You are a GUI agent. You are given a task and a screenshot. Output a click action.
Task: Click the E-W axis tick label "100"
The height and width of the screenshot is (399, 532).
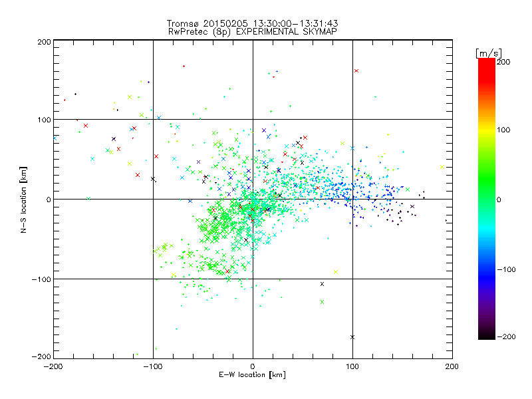(352, 366)
